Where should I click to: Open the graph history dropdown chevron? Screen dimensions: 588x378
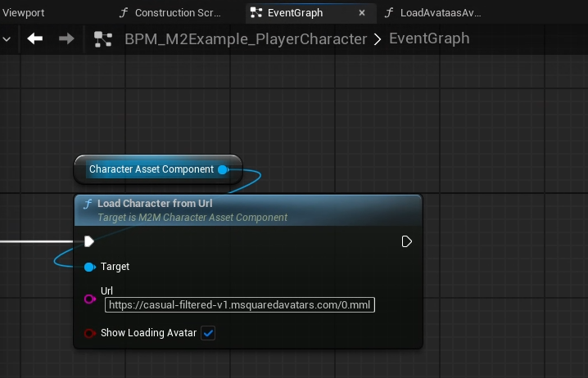click(x=7, y=38)
